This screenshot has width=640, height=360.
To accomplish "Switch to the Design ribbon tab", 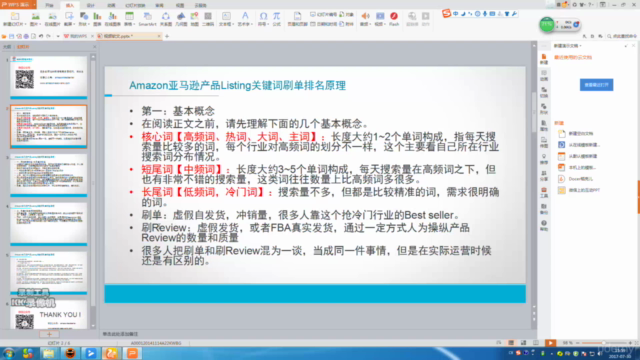I will 91,5.
